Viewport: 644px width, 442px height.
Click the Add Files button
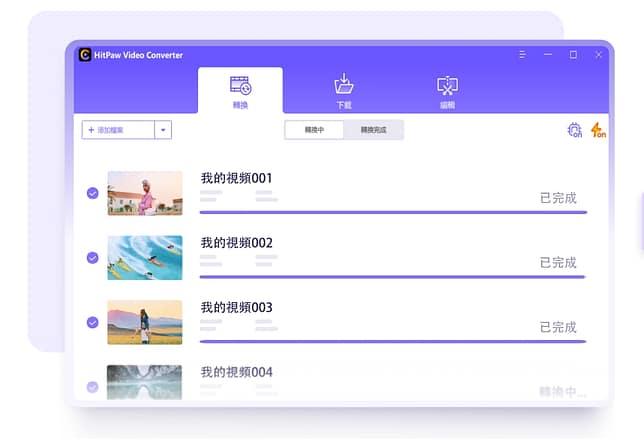[x=118, y=130]
